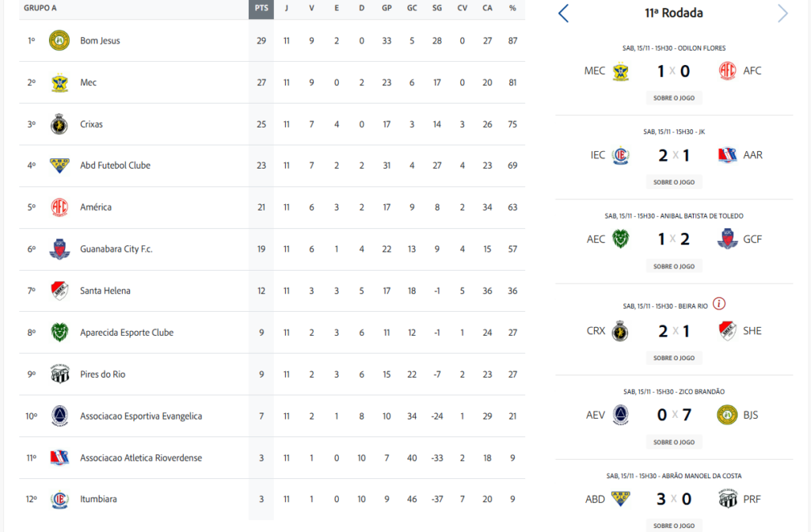Viewport: 811px width, 532px height.
Task: Click the Itumbiara club crest in standings
Action: [59, 500]
